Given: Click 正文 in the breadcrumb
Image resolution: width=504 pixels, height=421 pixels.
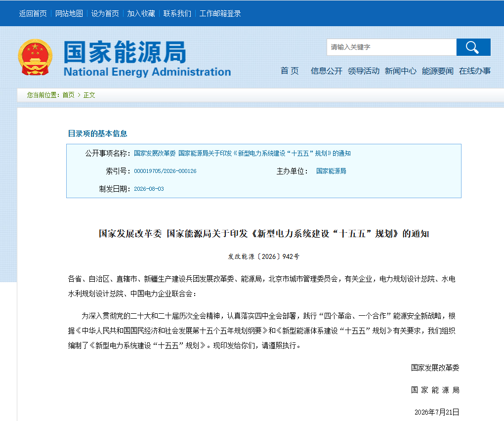Looking at the screenshot, I should coord(89,95).
